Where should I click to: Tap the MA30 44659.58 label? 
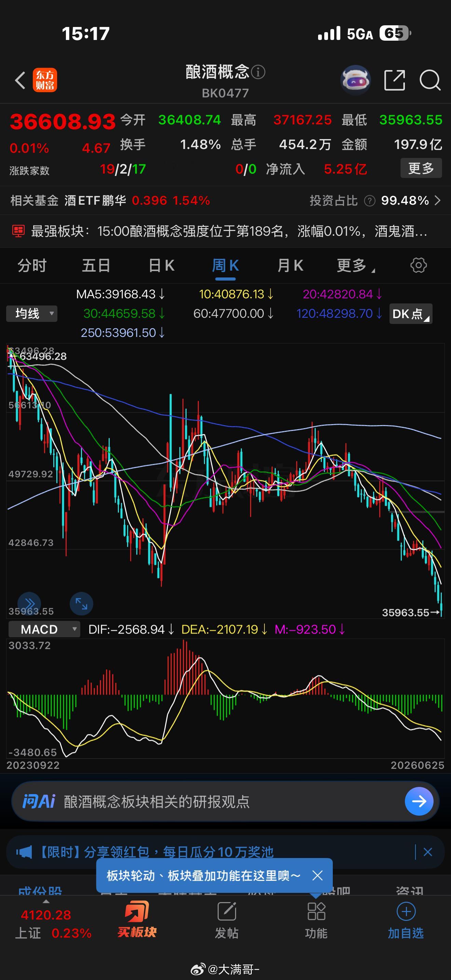[x=124, y=313]
